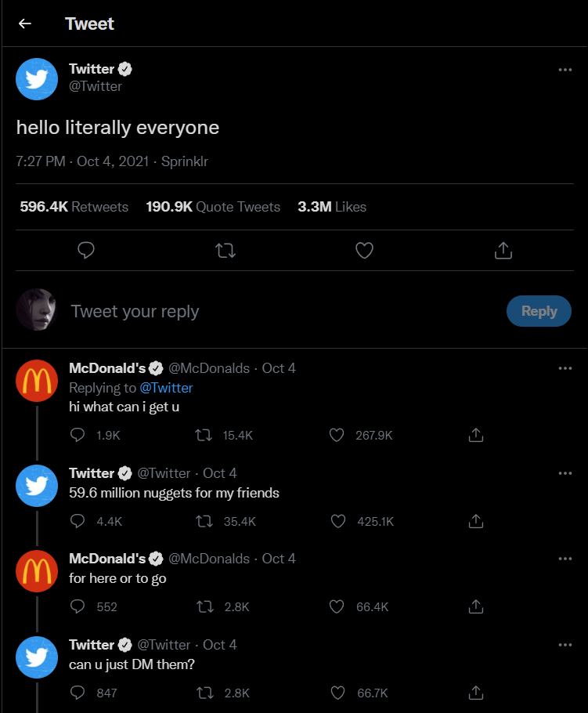Share McDonald's 'hi what can i get u' reply
Viewport: 588px width, 713px height.
pos(475,435)
